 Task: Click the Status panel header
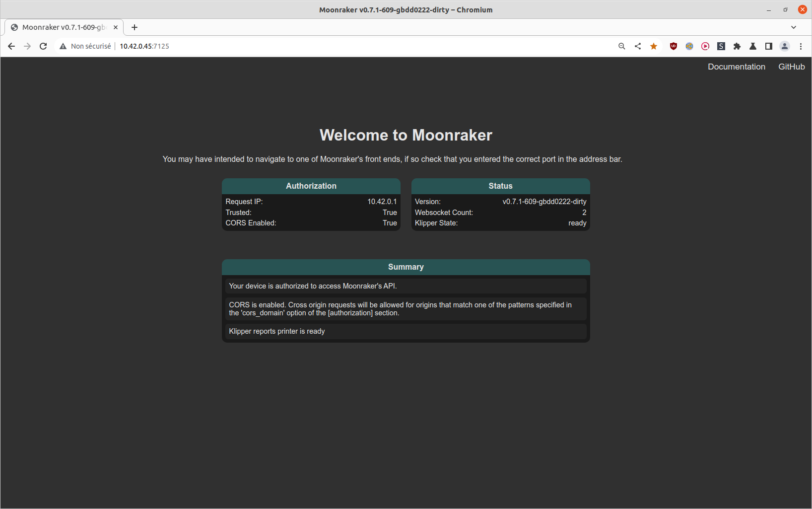point(501,186)
